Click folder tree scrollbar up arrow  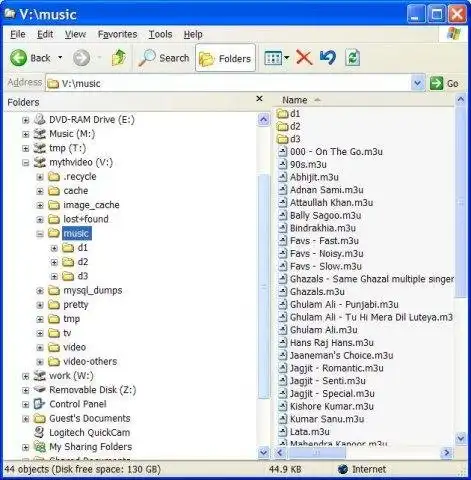tap(264, 120)
